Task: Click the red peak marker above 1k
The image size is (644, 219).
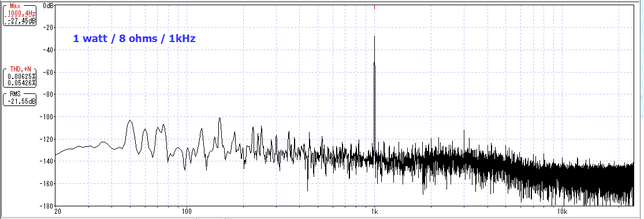Action: 374,7
